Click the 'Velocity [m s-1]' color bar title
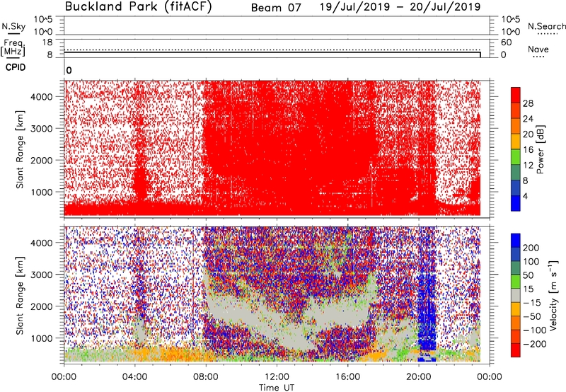The image size is (566, 392). pyautogui.click(x=553, y=296)
